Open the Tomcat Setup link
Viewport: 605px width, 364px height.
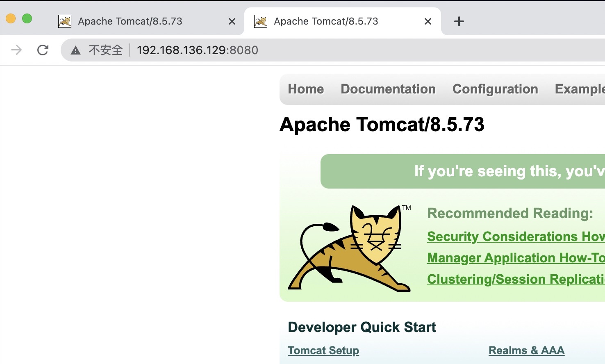(x=323, y=350)
